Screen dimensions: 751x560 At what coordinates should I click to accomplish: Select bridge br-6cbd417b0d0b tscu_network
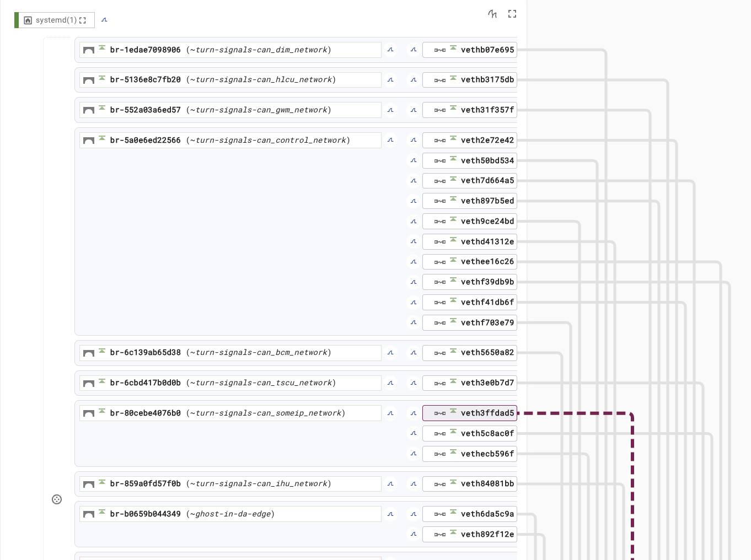[x=230, y=383]
